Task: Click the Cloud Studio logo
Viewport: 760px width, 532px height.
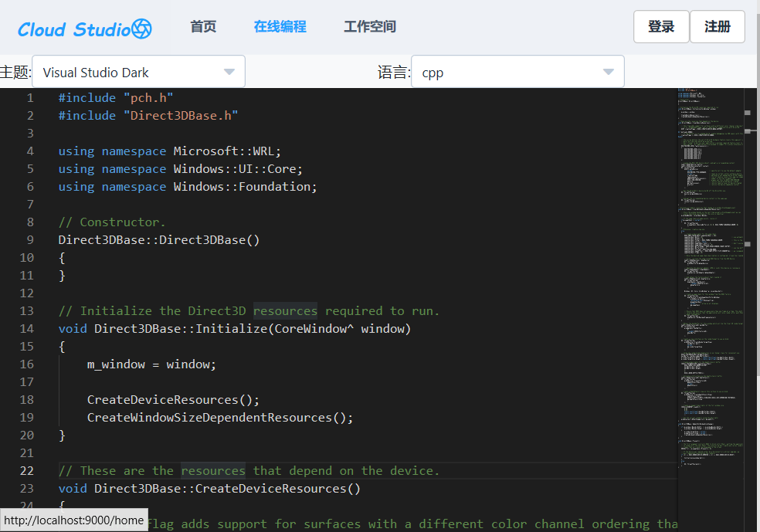Action: coord(85,29)
